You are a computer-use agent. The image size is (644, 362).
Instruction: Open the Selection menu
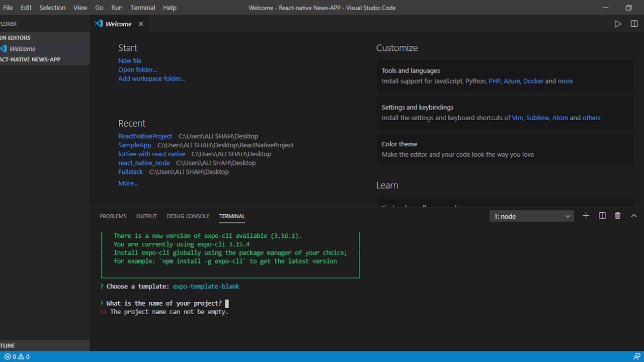pyautogui.click(x=52, y=8)
